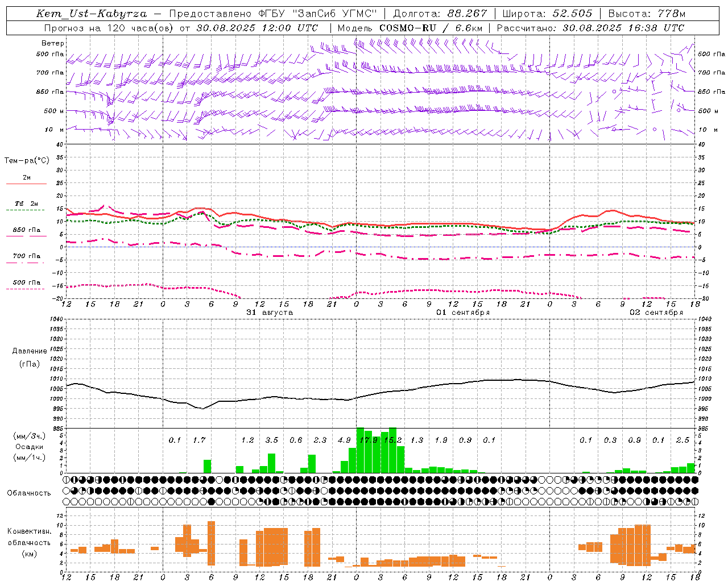Screen dimensions: 728x582
Task: Select the model name COSMO-RU / 6.6км
Action: coord(431,28)
